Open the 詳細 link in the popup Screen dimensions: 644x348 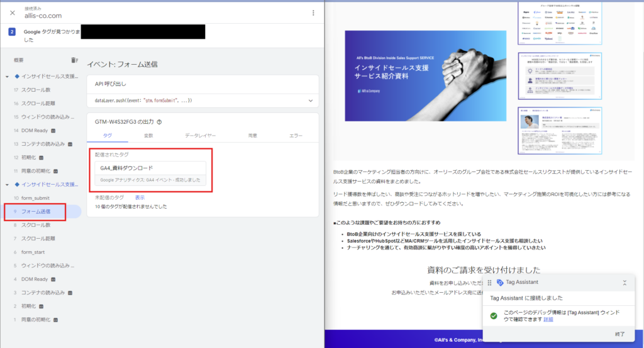coord(548,319)
